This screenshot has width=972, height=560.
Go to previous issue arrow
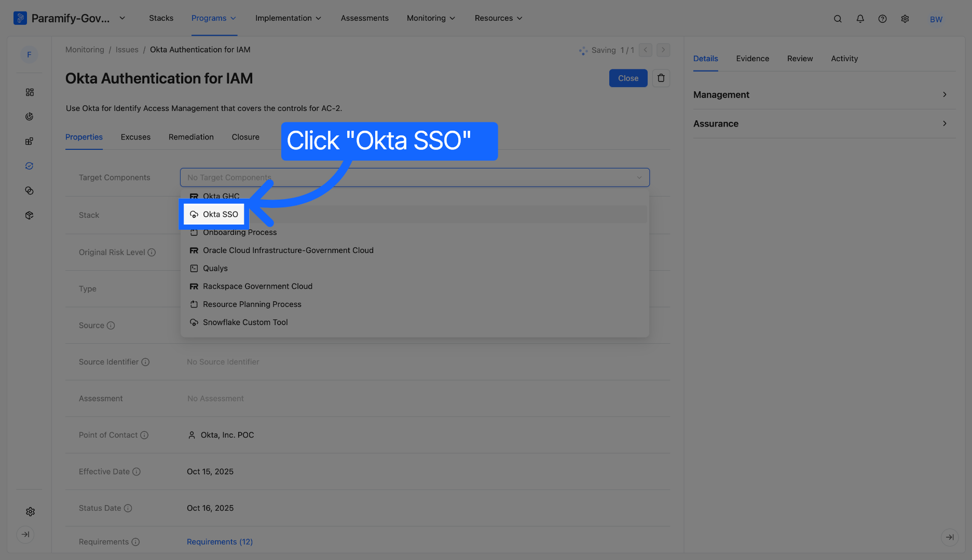[x=646, y=50]
